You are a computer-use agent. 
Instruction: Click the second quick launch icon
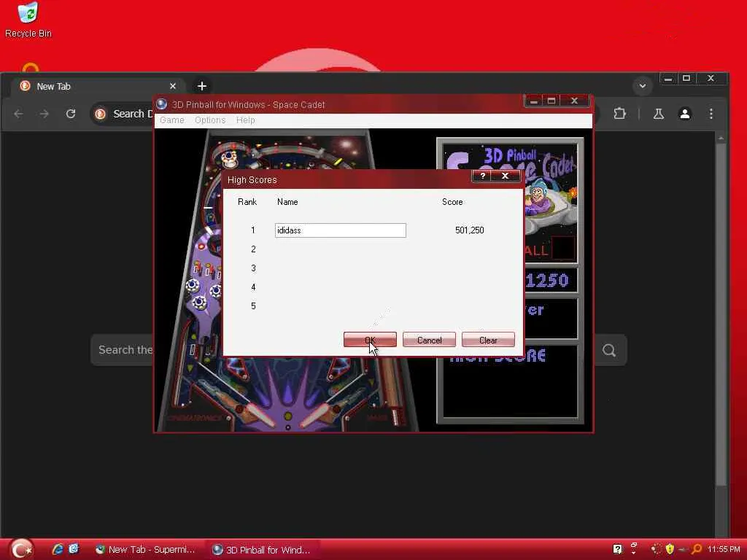(x=74, y=550)
